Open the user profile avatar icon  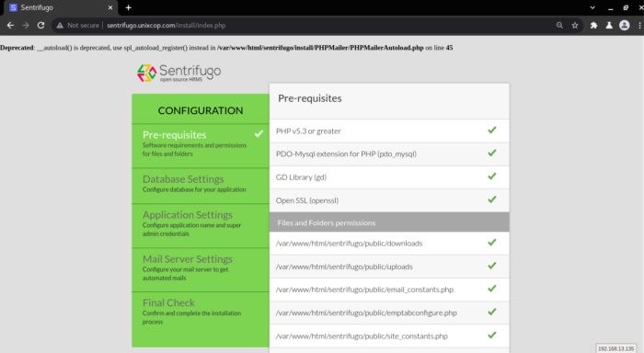[625, 25]
